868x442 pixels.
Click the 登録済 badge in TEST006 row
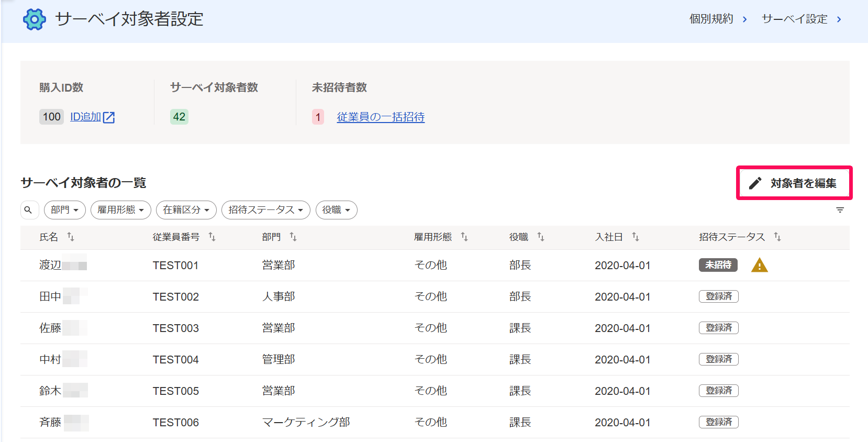[719, 422]
